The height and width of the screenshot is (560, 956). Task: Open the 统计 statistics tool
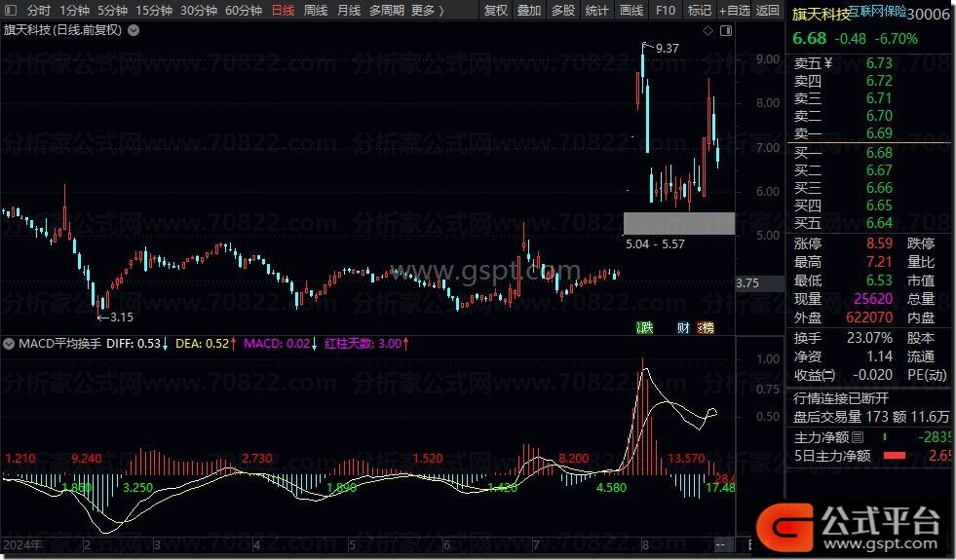(596, 11)
